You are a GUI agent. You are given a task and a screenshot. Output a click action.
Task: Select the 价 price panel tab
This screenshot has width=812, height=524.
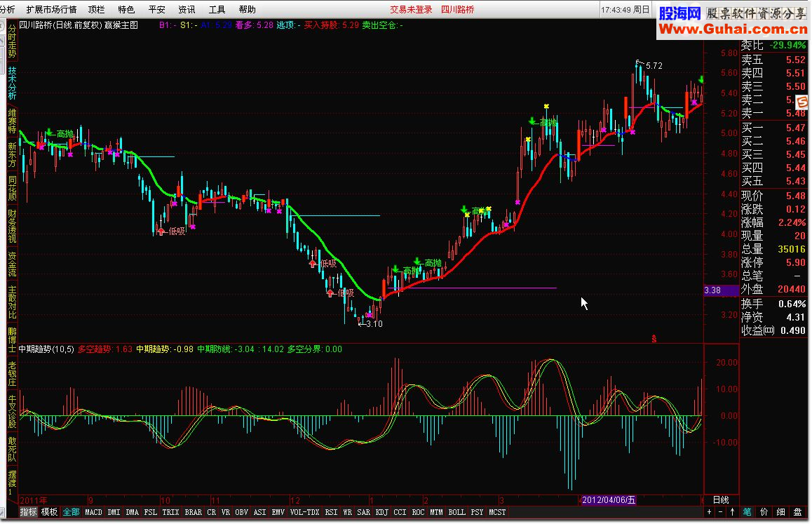click(764, 512)
